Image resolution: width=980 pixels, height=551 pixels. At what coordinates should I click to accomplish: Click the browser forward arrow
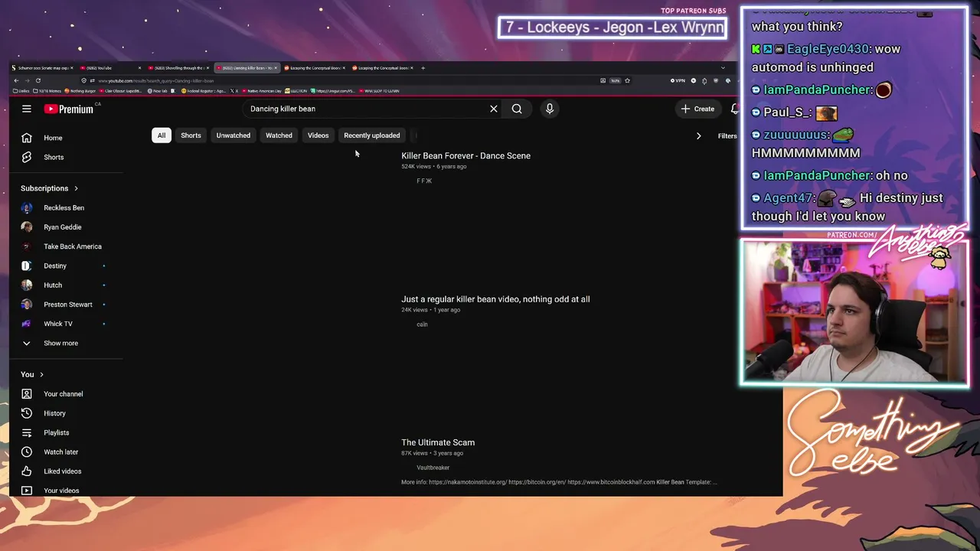[27, 80]
